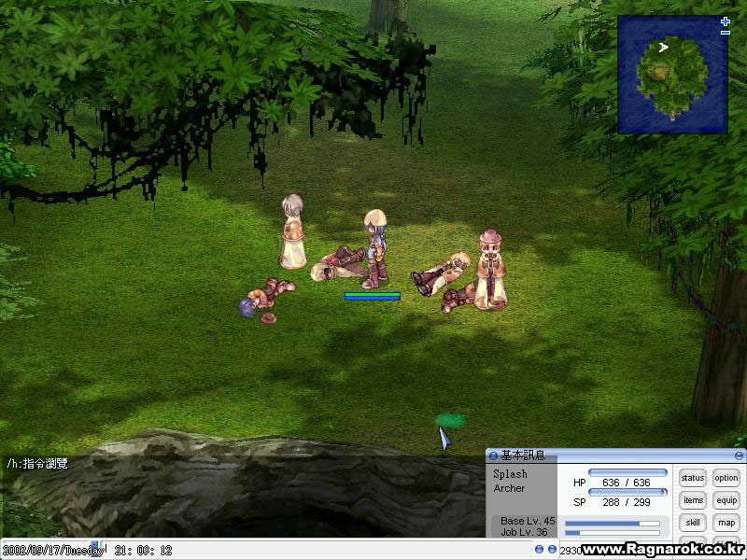The width and height of the screenshot is (747, 560).
Task: Open the equip window button
Action: [x=726, y=500]
